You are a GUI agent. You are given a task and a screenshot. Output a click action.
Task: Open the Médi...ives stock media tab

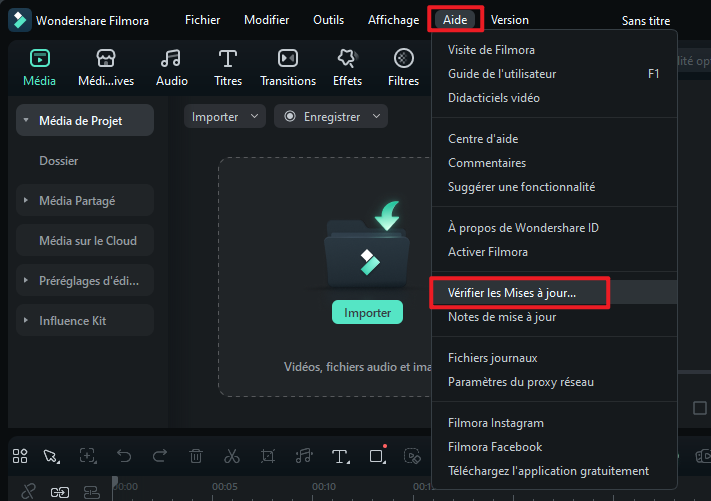[106, 68]
